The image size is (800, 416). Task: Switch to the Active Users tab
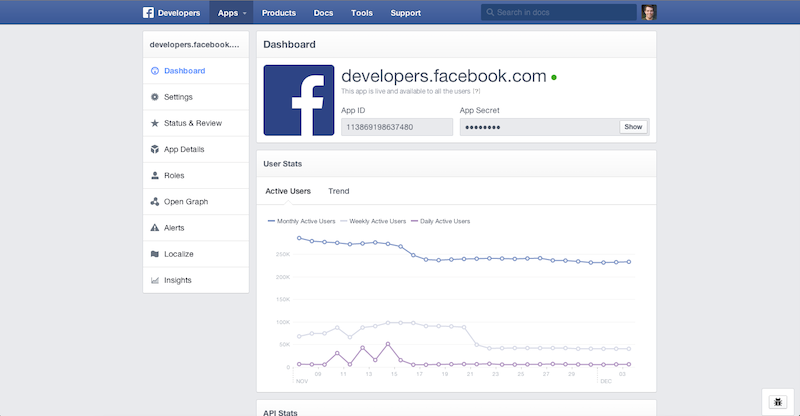(x=288, y=191)
